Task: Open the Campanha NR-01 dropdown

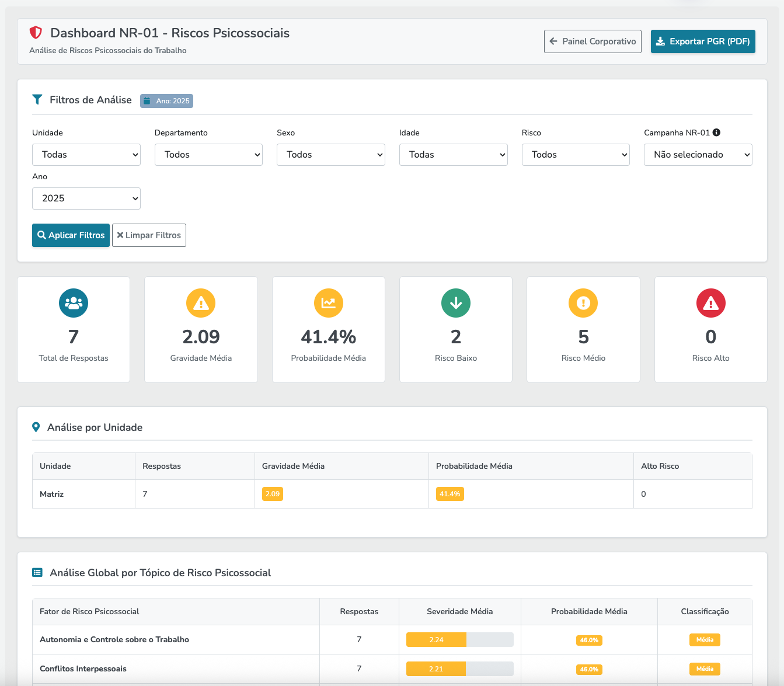Action: pyautogui.click(x=698, y=154)
